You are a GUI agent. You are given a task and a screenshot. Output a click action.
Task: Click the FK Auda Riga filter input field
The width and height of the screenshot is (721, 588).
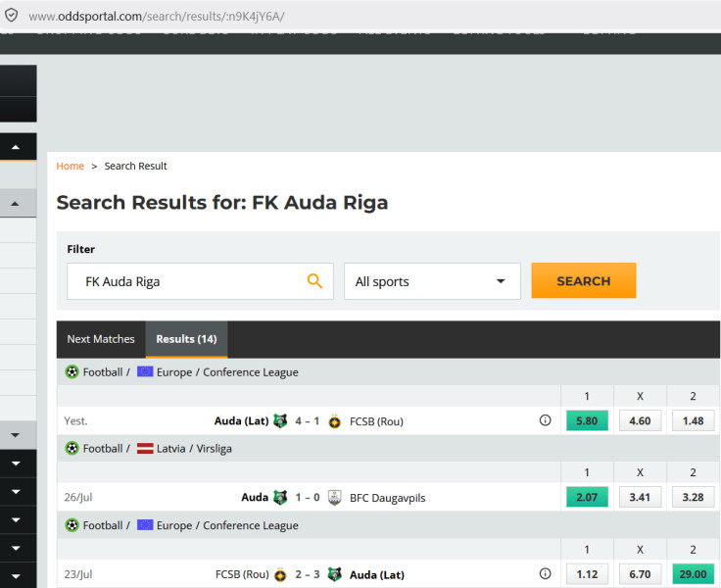(x=200, y=281)
